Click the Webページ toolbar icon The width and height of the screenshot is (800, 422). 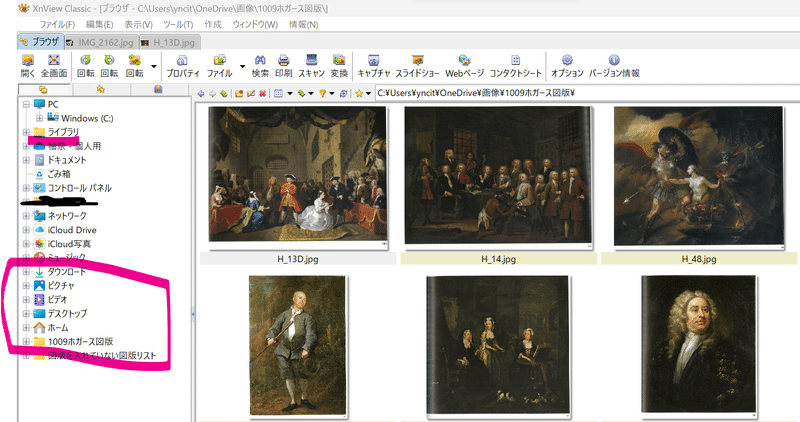(464, 66)
